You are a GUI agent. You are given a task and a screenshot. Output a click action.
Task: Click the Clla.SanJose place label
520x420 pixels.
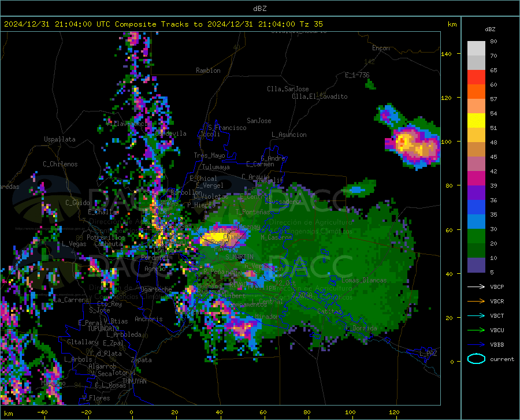click(x=288, y=89)
